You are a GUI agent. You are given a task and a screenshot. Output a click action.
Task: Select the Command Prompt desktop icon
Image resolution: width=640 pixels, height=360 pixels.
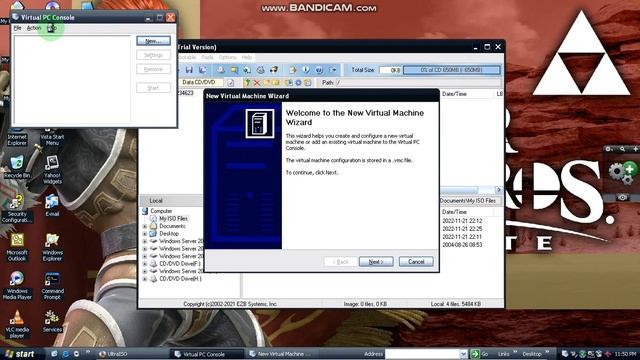click(52, 286)
